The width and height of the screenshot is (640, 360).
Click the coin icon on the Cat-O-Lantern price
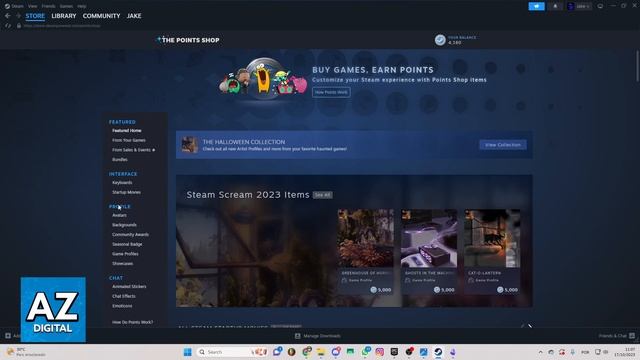[500, 289]
